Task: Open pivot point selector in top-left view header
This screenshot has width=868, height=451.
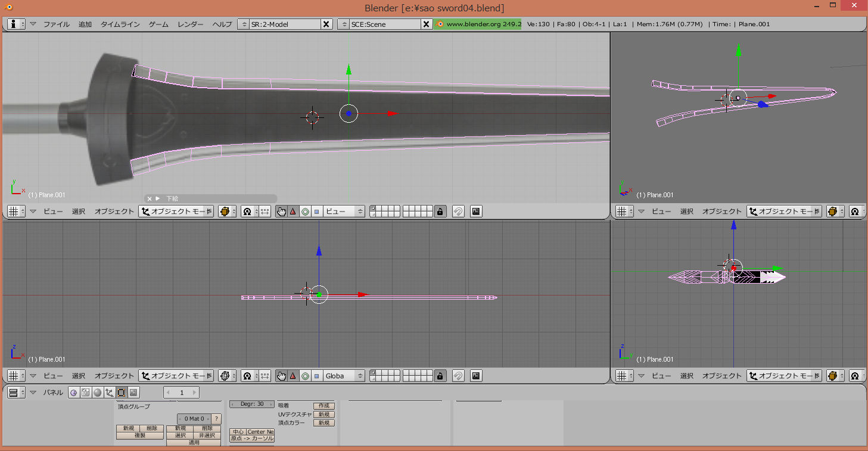Action: (249, 211)
